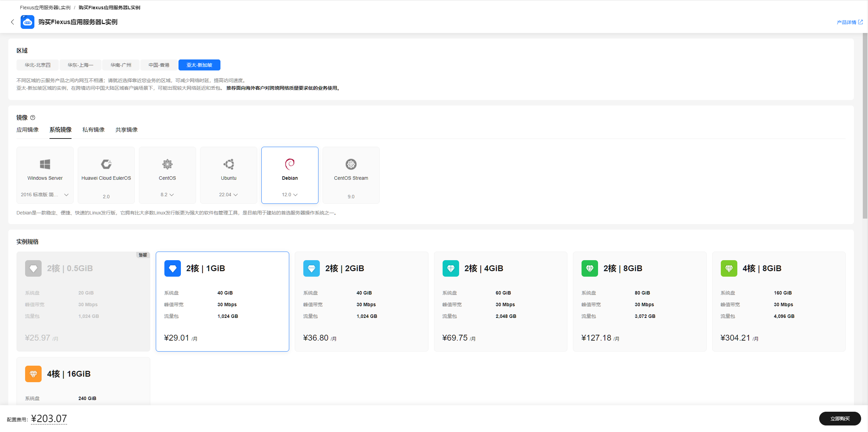The height and width of the screenshot is (432, 868).
Task: Click Huawei Cloud EulerOS version 2.0
Action: coord(106,197)
